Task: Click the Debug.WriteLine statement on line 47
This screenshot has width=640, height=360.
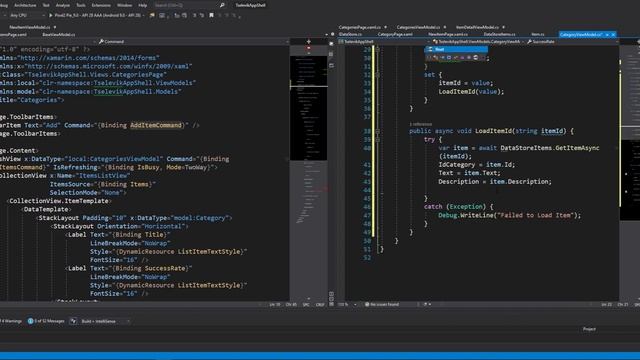Action: point(509,215)
